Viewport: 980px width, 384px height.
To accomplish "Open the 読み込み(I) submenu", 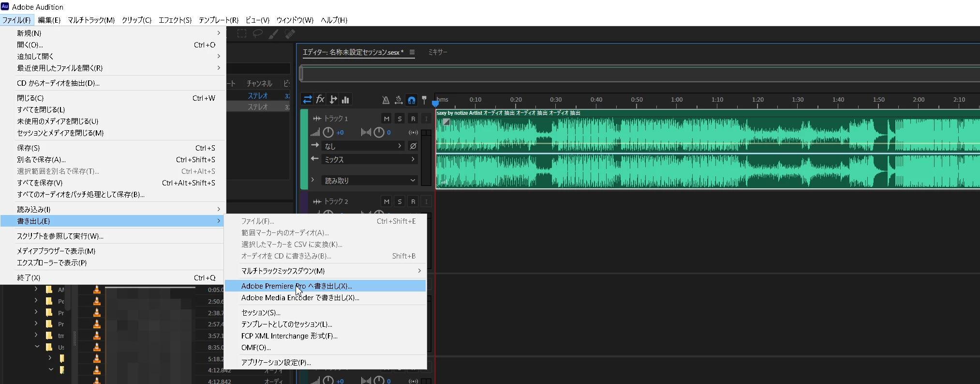I will (113, 209).
